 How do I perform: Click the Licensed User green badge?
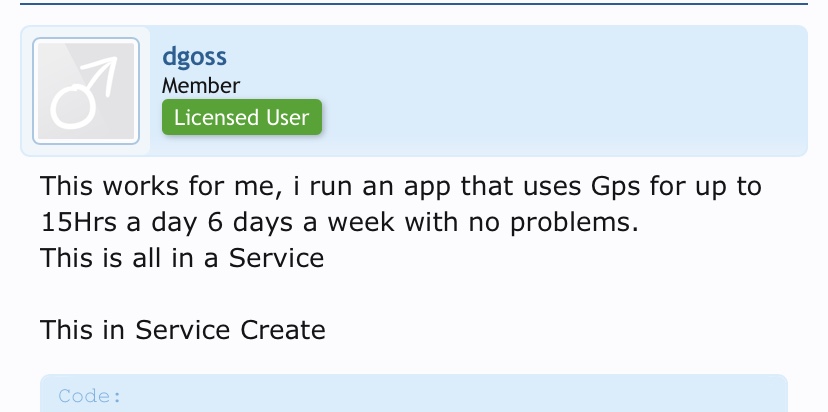pyautogui.click(x=242, y=117)
